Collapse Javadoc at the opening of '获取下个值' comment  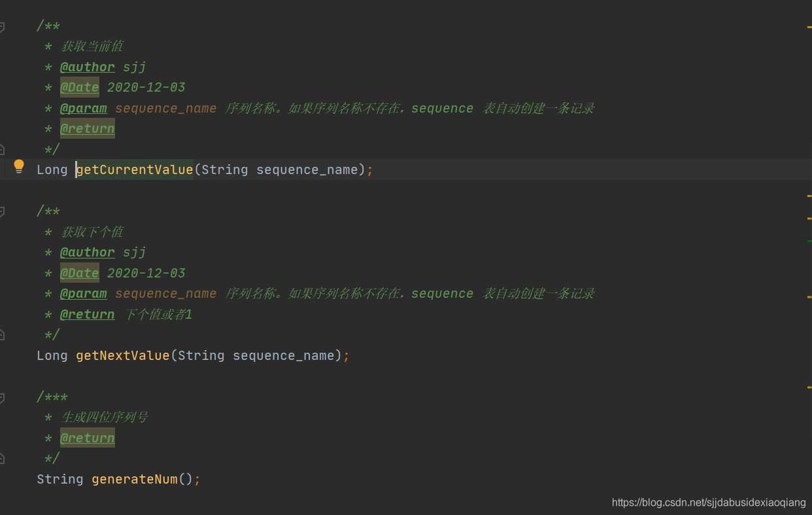coord(1,212)
